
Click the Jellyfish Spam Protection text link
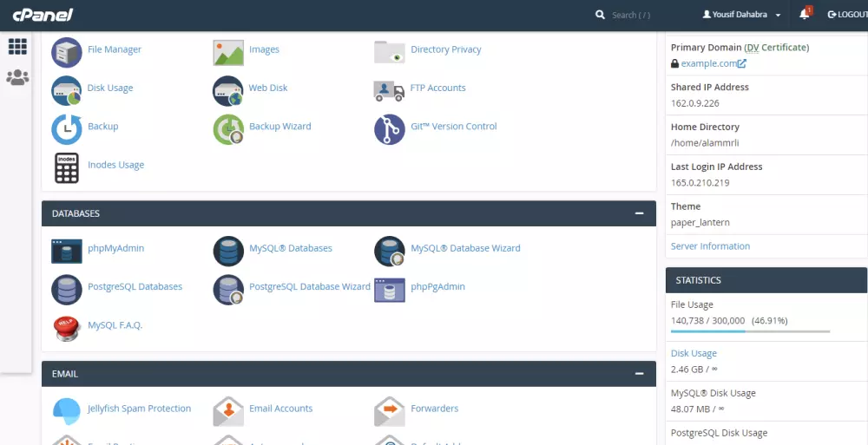140,409
